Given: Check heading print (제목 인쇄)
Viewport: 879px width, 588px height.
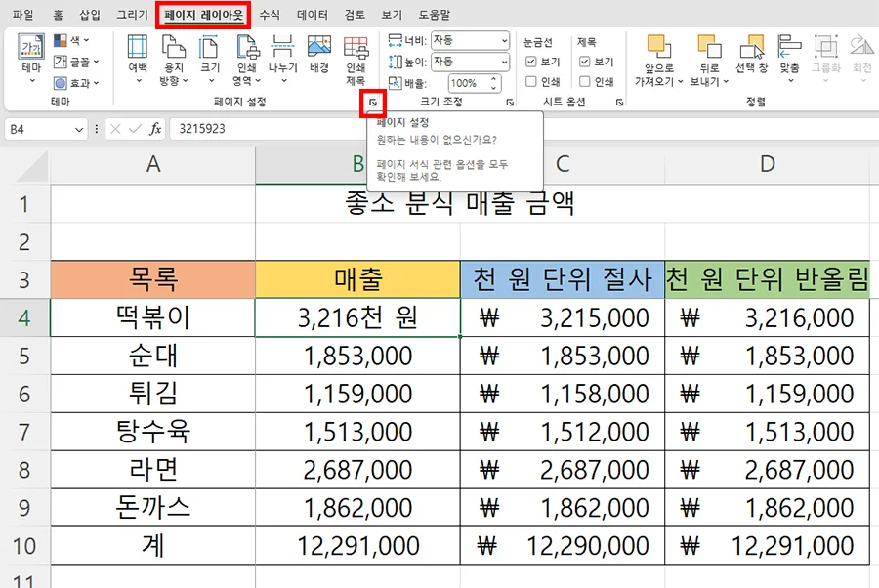Looking at the screenshot, I should [584, 80].
